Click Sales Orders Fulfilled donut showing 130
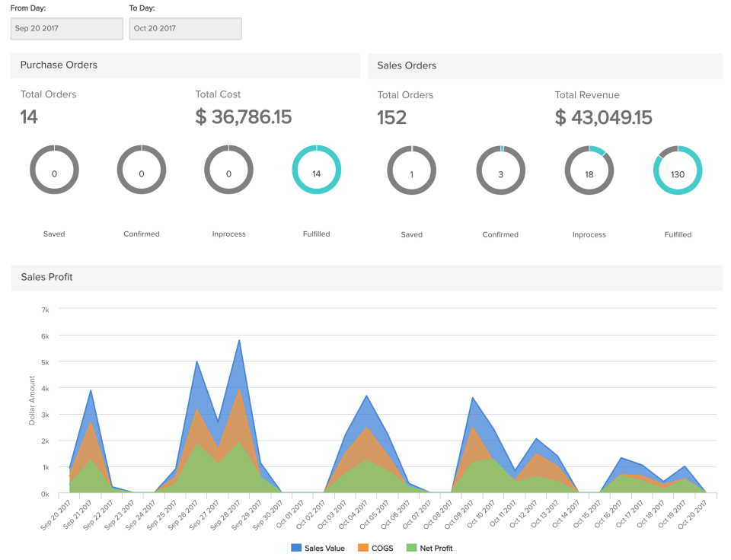 coord(678,170)
